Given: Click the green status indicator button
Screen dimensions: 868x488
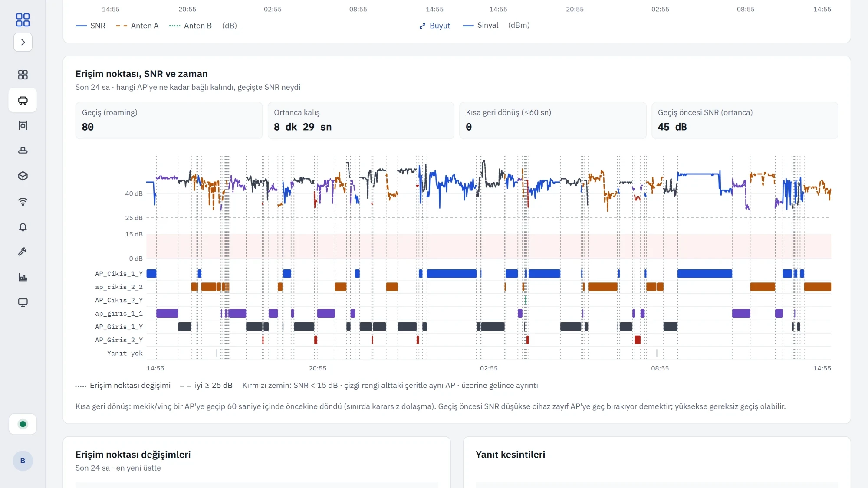Looking at the screenshot, I should (23, 424).
